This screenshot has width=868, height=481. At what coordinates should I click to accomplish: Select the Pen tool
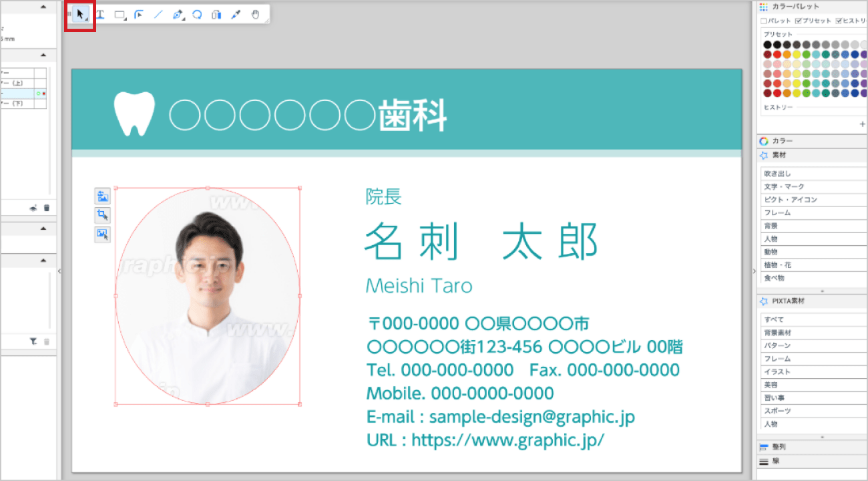pos(178,14)
